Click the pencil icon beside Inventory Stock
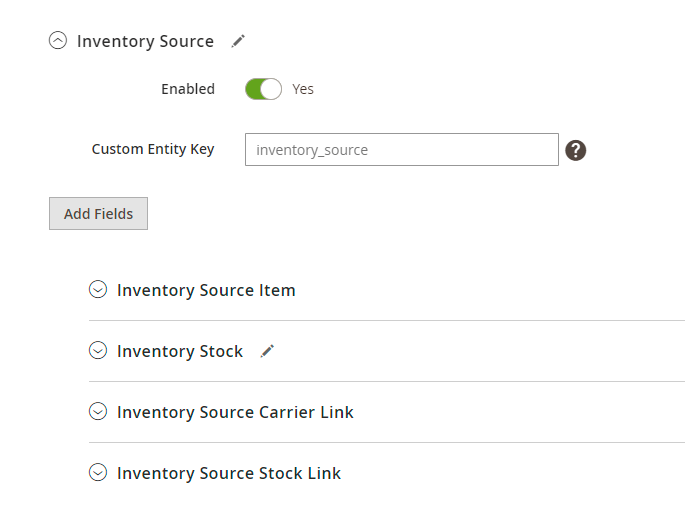This screenshot has width=685, height=509. coord(267,351)
